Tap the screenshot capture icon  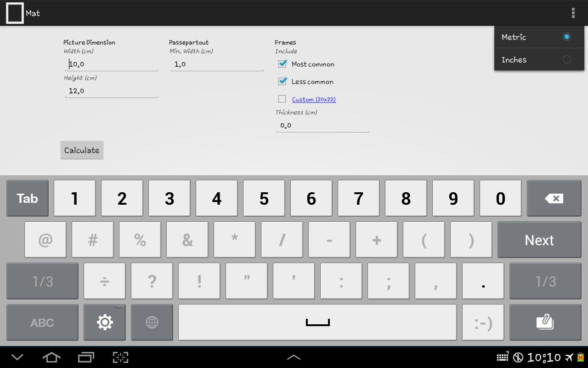tap(120, 357)
